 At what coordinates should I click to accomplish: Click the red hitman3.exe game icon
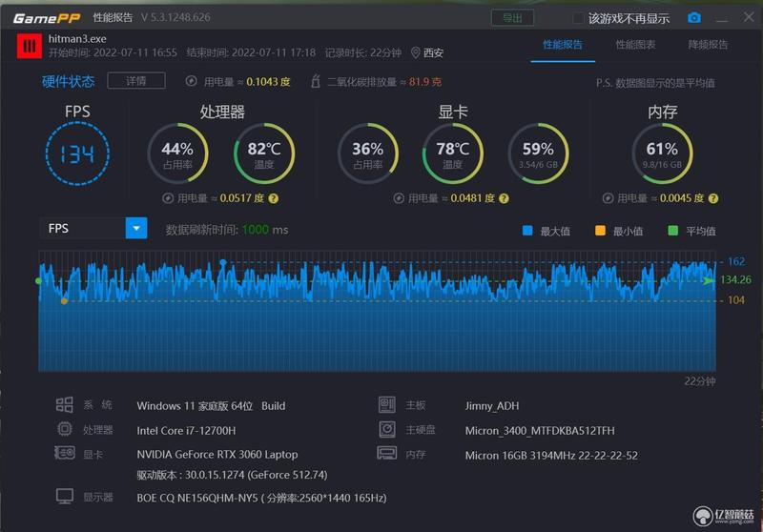tap(30, 46)
